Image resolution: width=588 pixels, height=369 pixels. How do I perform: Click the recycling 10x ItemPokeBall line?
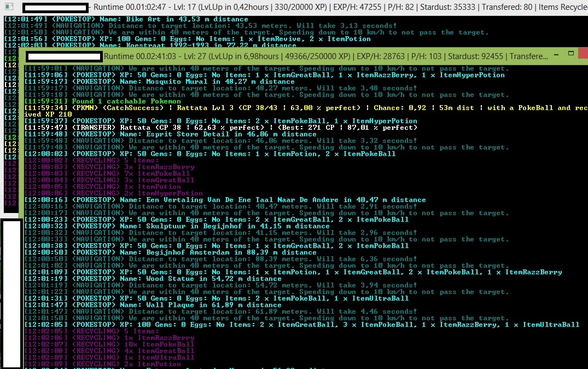click(x=109, y=344)
